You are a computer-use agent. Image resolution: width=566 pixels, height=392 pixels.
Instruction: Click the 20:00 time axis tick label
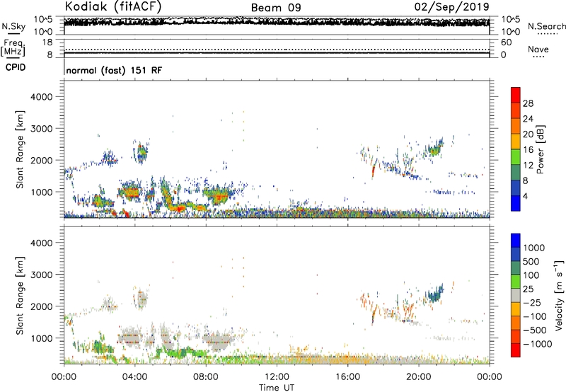click(x=419, y=377)
